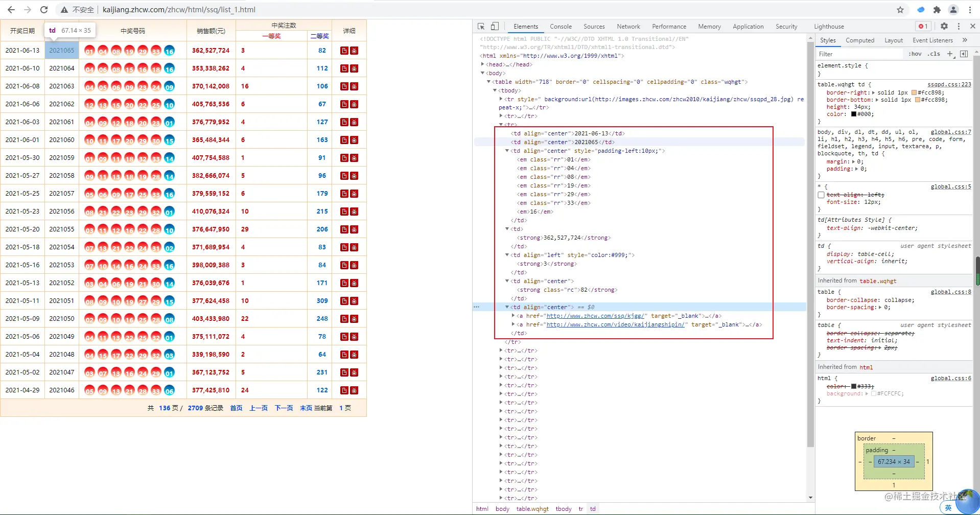Screen dimensions: 980x515
Task: Open the browser extensions puzzle icon
Action: (937, 10)
